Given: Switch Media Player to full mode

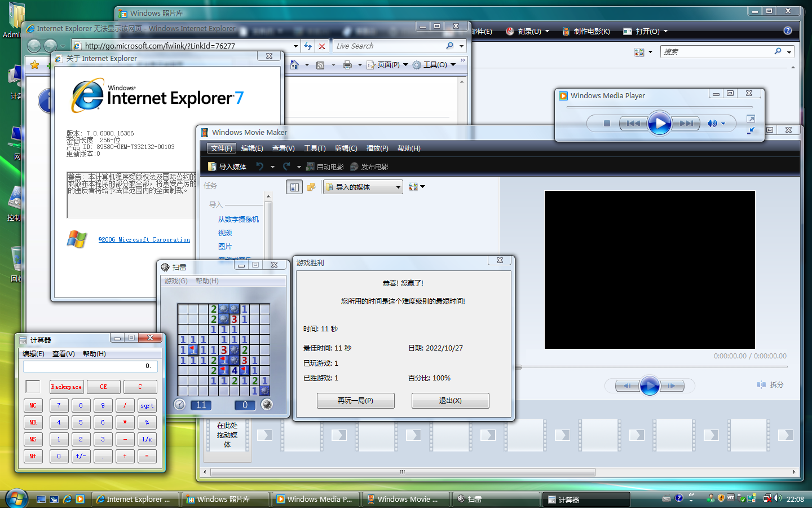Looking at the screenshot, I should 751,119.
